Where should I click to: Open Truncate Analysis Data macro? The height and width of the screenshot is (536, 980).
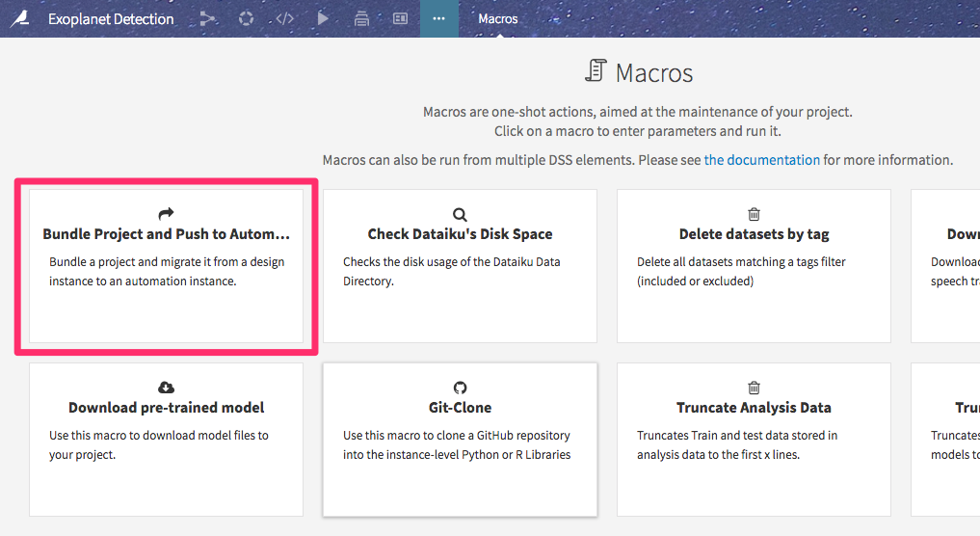pos(754,439)
